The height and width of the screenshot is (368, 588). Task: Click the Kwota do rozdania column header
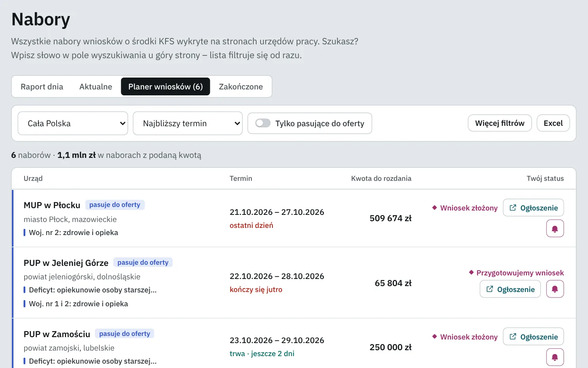(x=381, y=178)
